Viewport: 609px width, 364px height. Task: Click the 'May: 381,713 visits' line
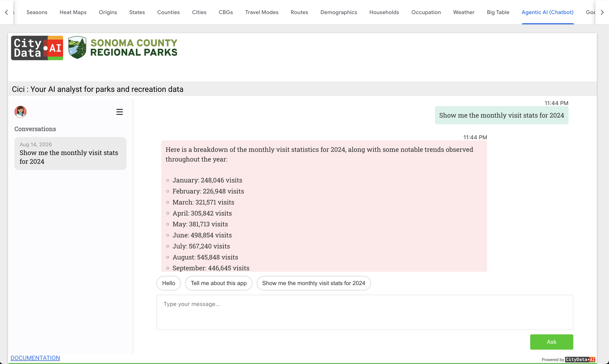(x=200, y=224)
